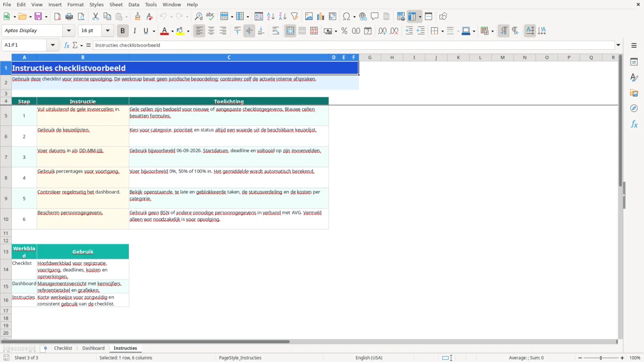Open Find & Replace
644x362 pixels.
[x=199, y=17]
